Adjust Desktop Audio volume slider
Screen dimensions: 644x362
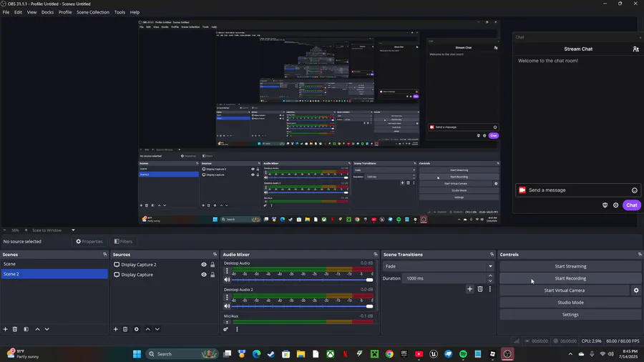[x=302, y=280]
